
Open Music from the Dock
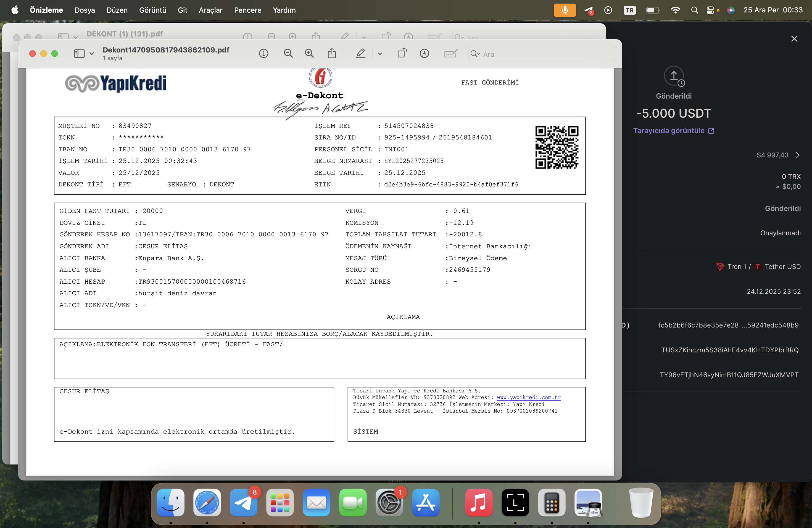click(x=479, y=503)
